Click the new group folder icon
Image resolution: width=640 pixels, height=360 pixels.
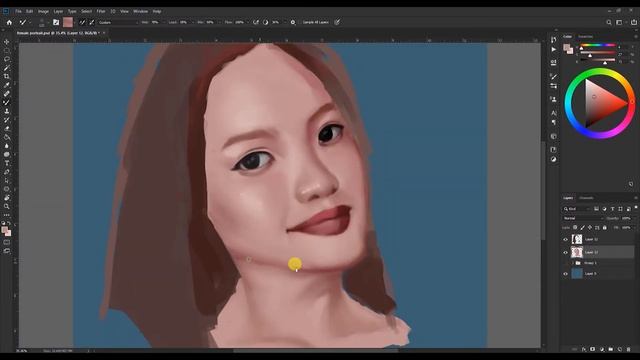coord(611,349)
